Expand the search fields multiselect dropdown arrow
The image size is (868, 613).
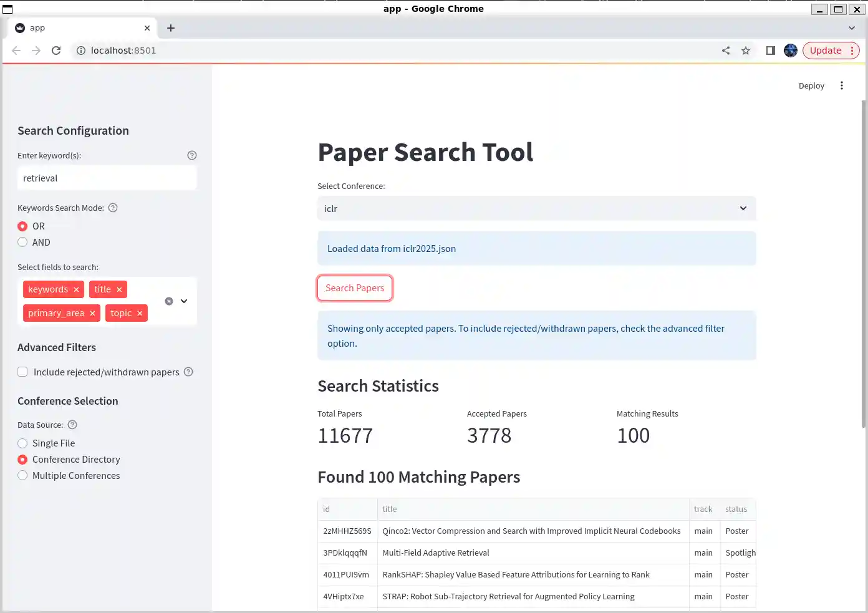184,301
